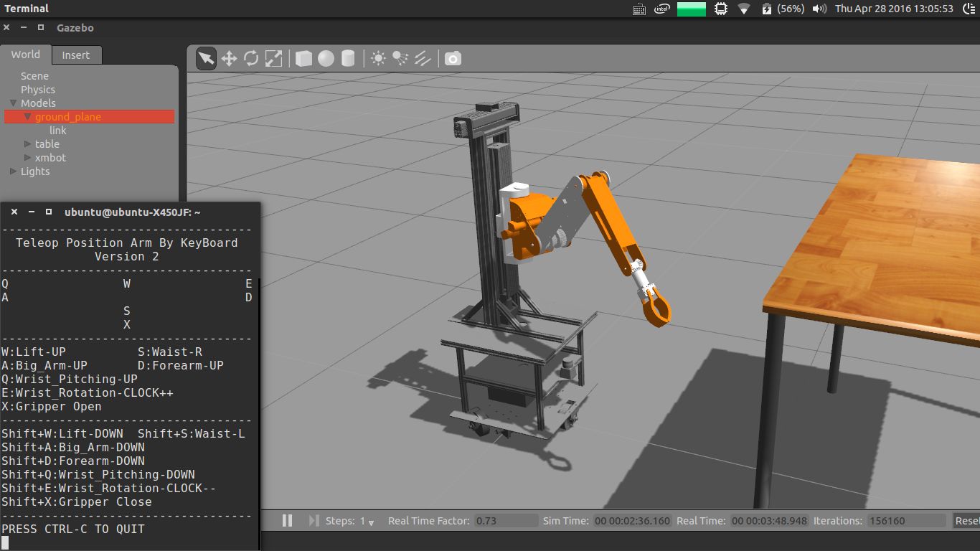Expand the table model node
Screen dimensions: 980x551
point(28,144)
